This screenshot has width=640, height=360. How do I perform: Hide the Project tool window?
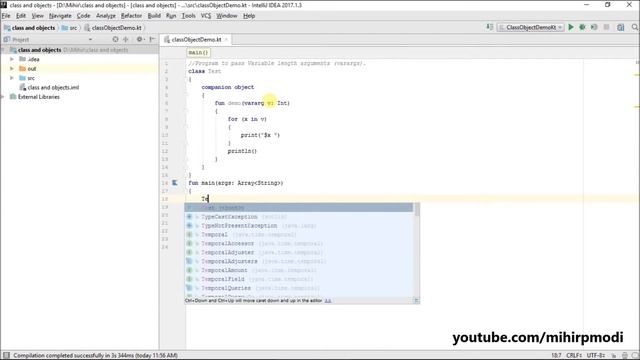click(x=152, y=40)
